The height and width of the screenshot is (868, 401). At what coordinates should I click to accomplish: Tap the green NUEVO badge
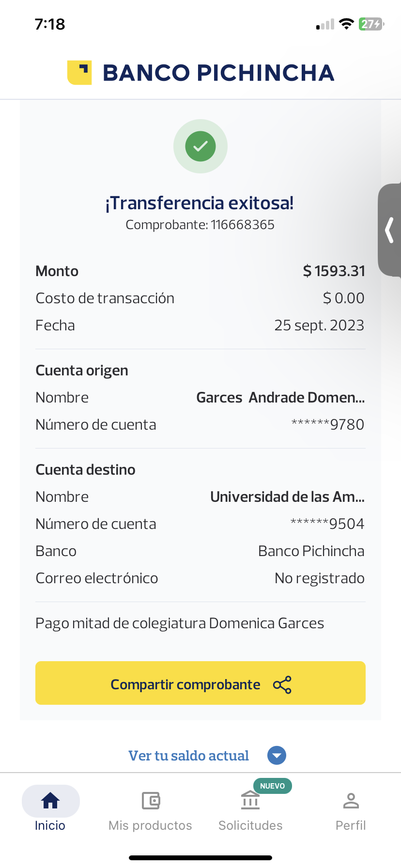click(x=272, y=786)
